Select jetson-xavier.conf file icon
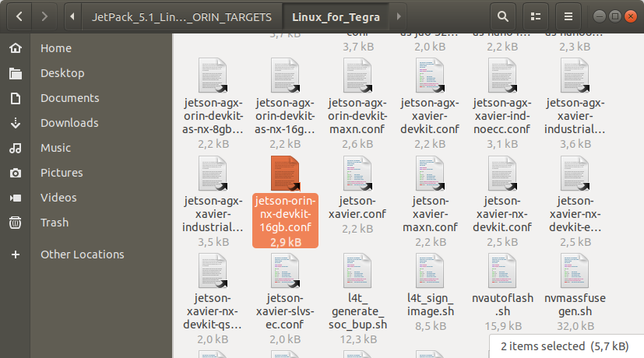This screenshot has width=644, height=358. tap(357, 174)
